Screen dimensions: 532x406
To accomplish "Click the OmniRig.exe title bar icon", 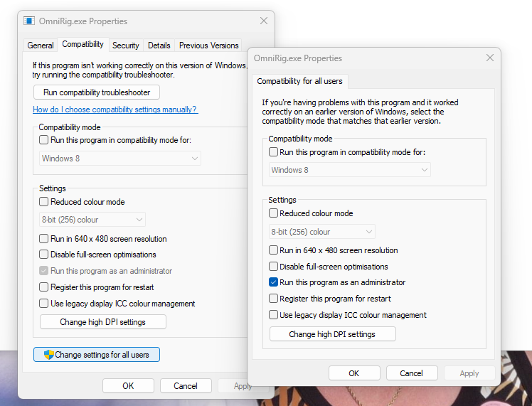I will [x=29, y=21].
